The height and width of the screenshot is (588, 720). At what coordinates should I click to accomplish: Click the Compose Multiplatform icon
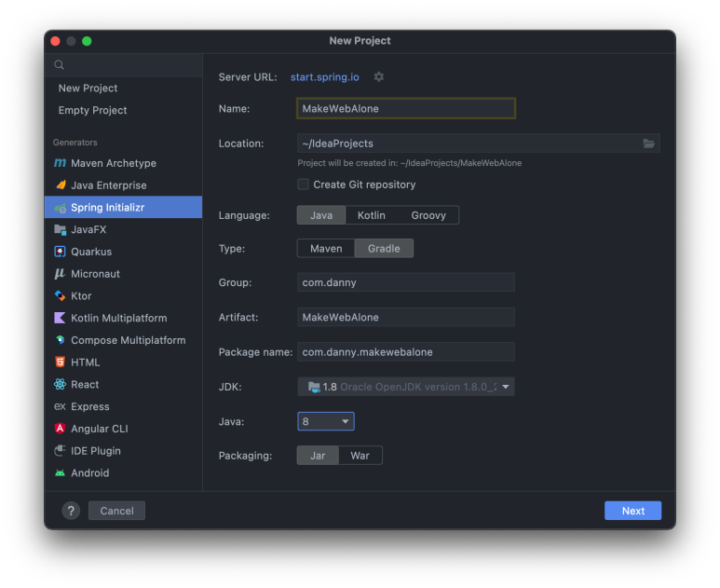click(x=61, y=340)
